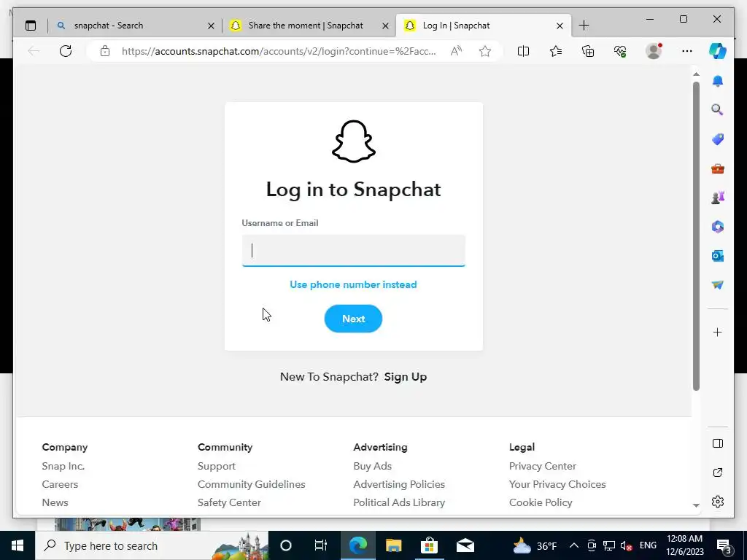Screen dimensions: 747x560
Task: Open the sidebar Outlook icon
Action: pos(718,256)
